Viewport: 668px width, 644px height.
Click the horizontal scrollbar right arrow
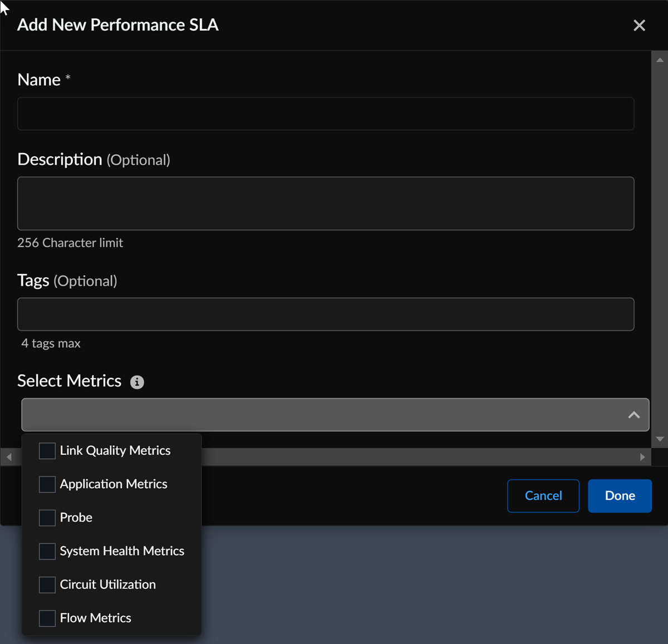pos(642,457)
